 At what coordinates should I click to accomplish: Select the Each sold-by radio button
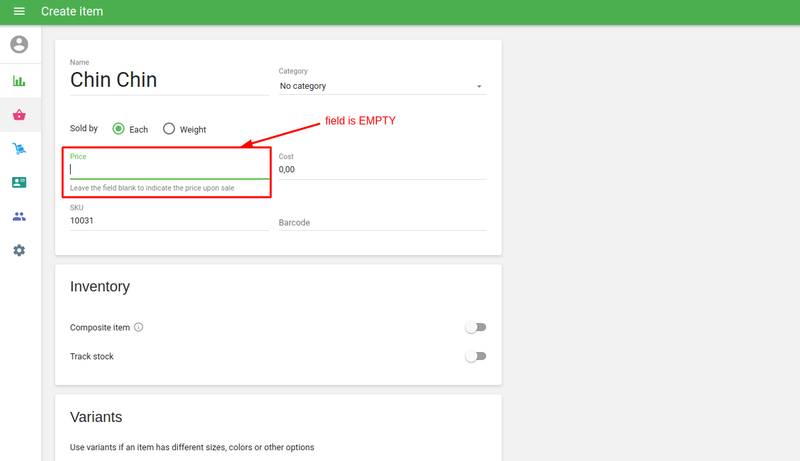click(119, 129)
